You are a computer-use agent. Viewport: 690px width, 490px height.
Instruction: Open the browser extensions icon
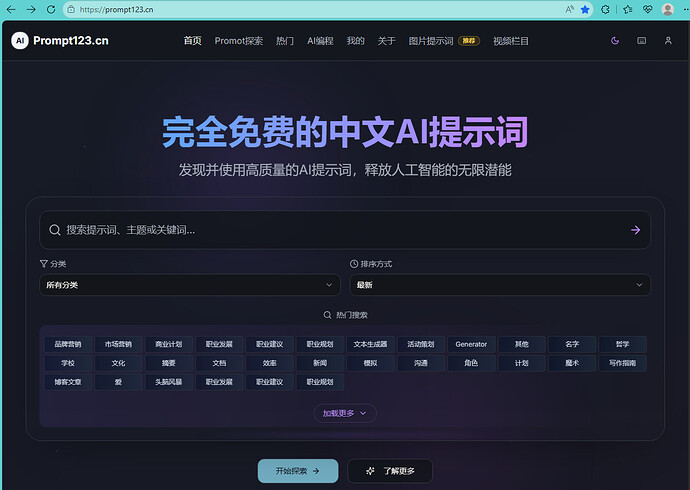[x=606, y=9]
